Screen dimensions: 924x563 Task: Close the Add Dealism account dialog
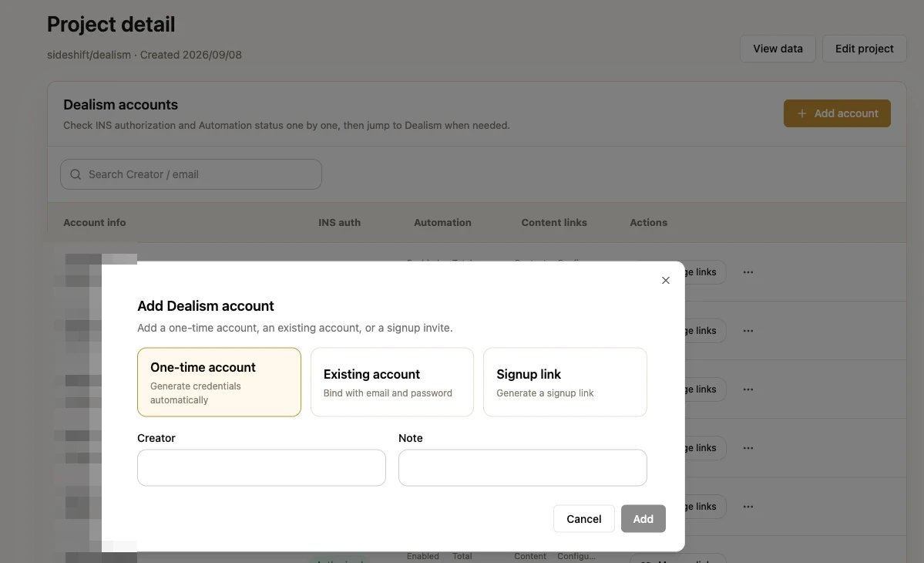tap(665, 281)
